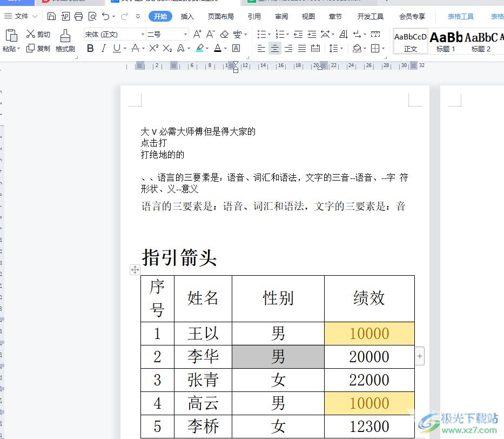Toggle Bold formatting
The image size is (504, 439).
90,48
